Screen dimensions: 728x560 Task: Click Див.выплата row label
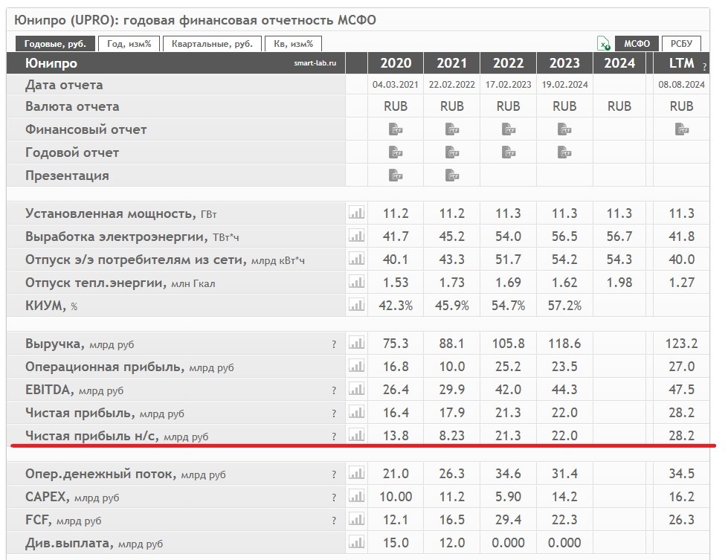pyautogui.click(x=69, y=543)
